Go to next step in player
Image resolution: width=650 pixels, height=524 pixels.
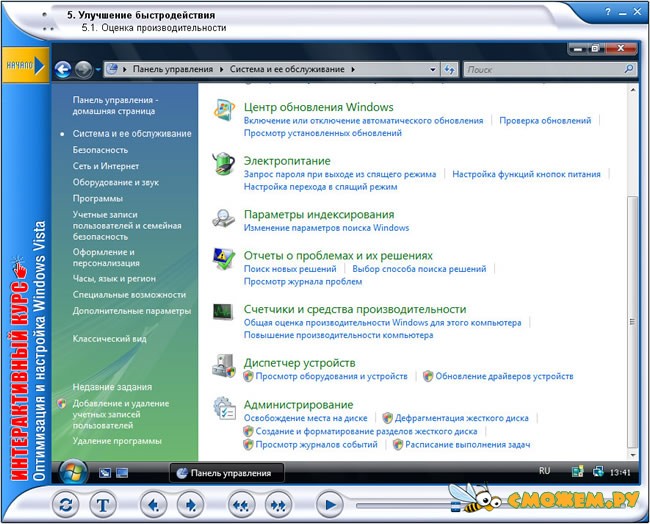click(x=190, y=505)
